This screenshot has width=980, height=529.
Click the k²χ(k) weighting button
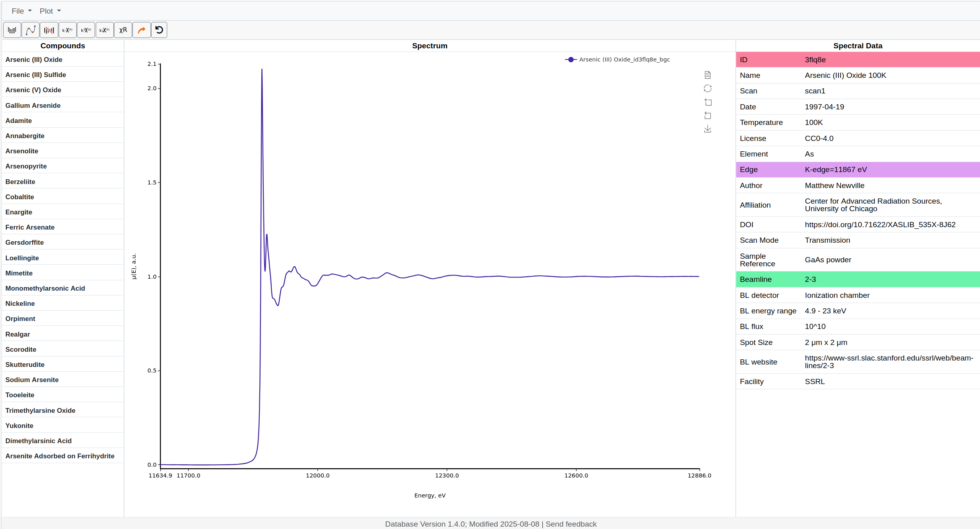tap(86, 30)
